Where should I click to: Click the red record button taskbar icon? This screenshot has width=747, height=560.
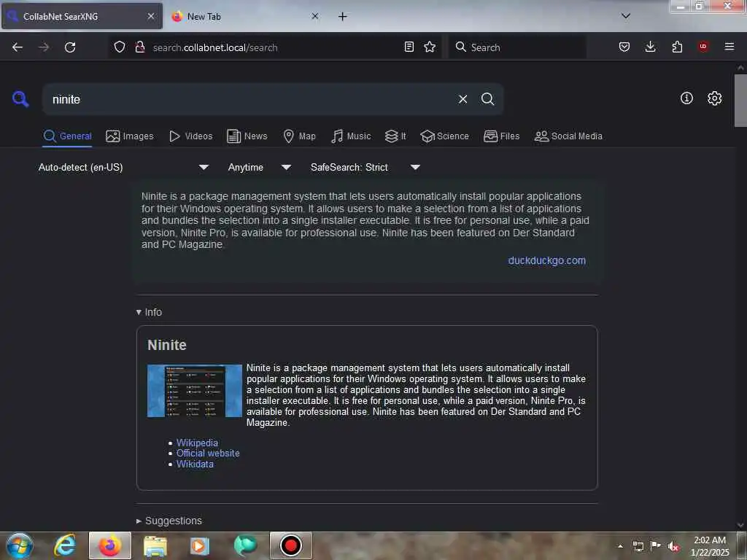[290, 545]
